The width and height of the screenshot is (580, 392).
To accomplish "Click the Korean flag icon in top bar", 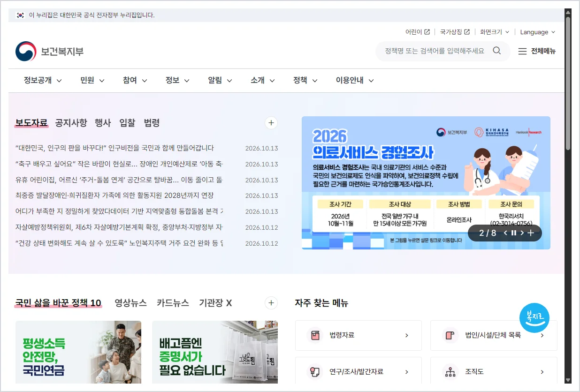I will [x=20, y=15].
